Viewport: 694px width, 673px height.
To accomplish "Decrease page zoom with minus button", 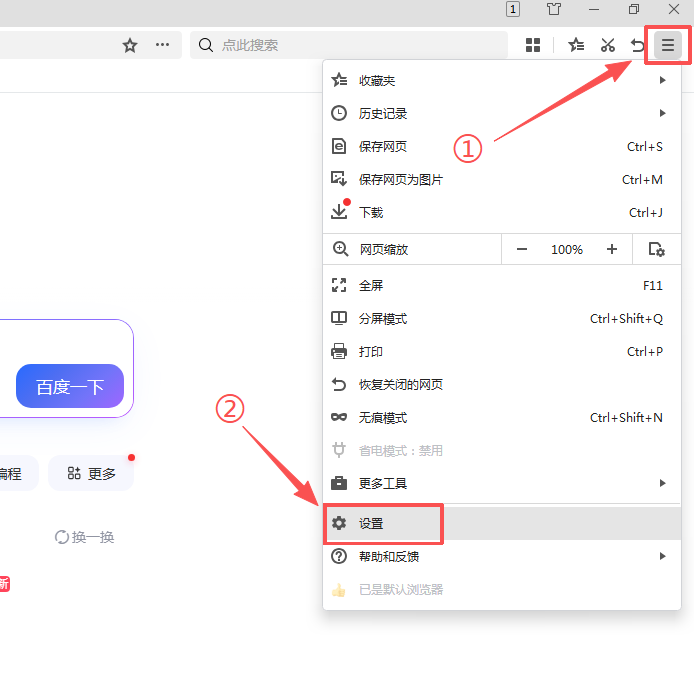I will coord(522,250).
